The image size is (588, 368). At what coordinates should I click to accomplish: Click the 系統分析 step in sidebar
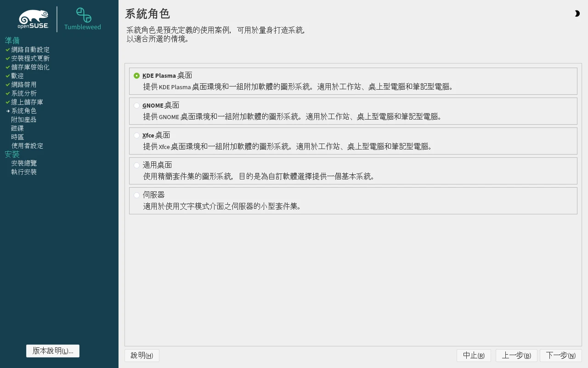24,93
